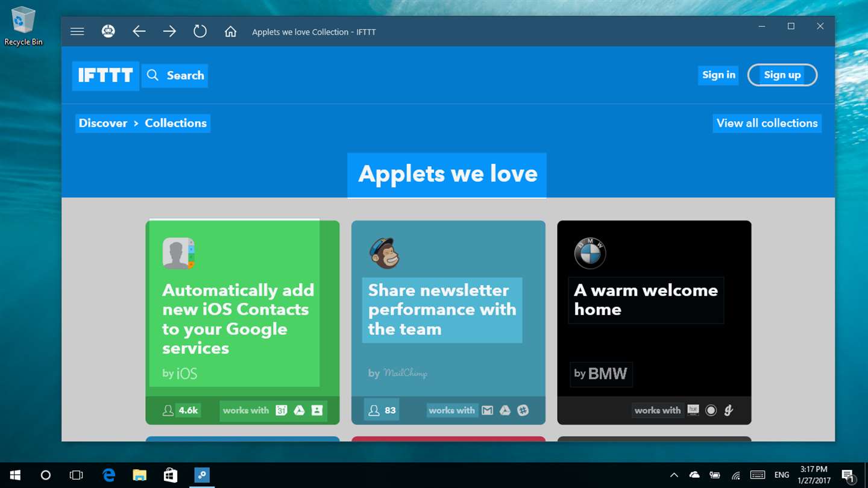Open the hamburger menu in the title bar
The image size is (868, 488).
(x=77, y=31)
